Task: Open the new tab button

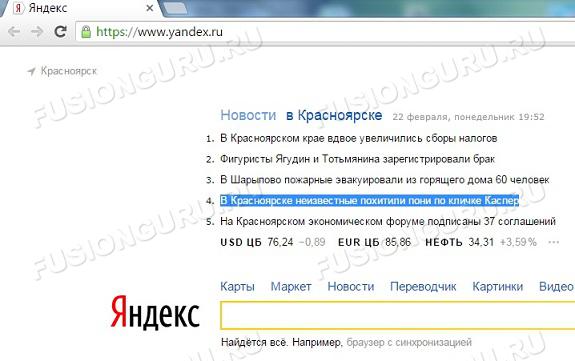Action: 175,8
